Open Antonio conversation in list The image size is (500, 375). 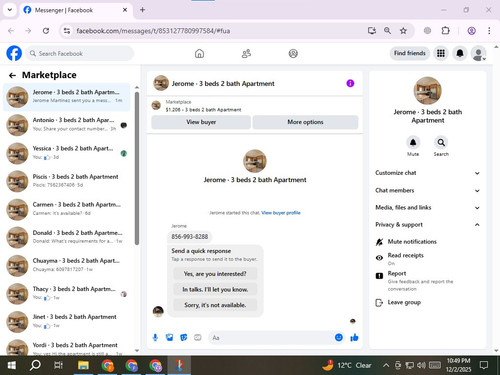pos(67,125)
